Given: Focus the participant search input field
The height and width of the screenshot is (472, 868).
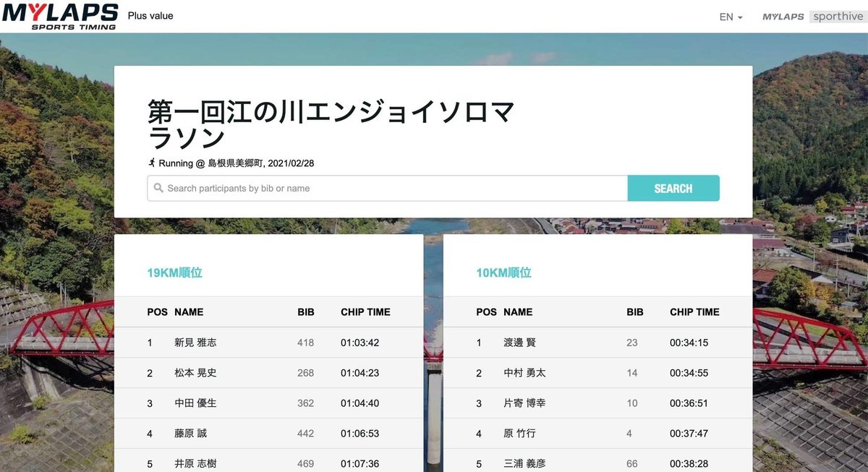Looking at the screenshot, I should coord(387,188).
